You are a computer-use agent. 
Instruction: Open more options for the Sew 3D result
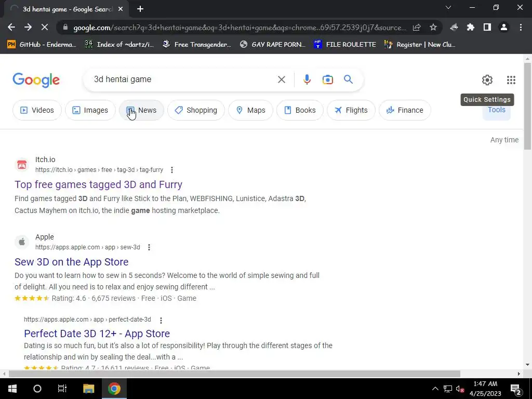pos(149,247)
